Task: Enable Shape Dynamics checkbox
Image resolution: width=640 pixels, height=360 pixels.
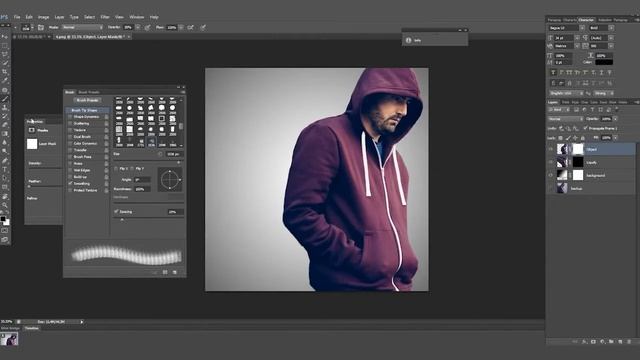Action: click(x=70, y=117)
